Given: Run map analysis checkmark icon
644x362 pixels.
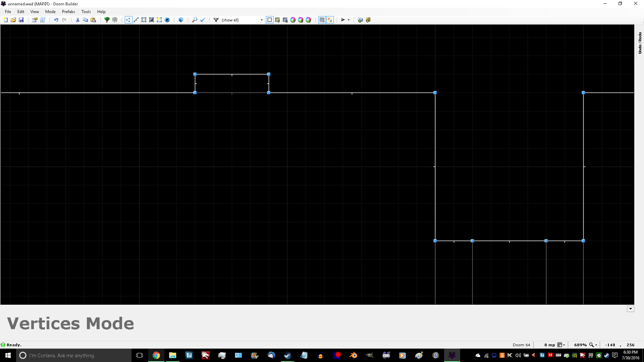Looking at the screenshot, I should tap(202, 20).
